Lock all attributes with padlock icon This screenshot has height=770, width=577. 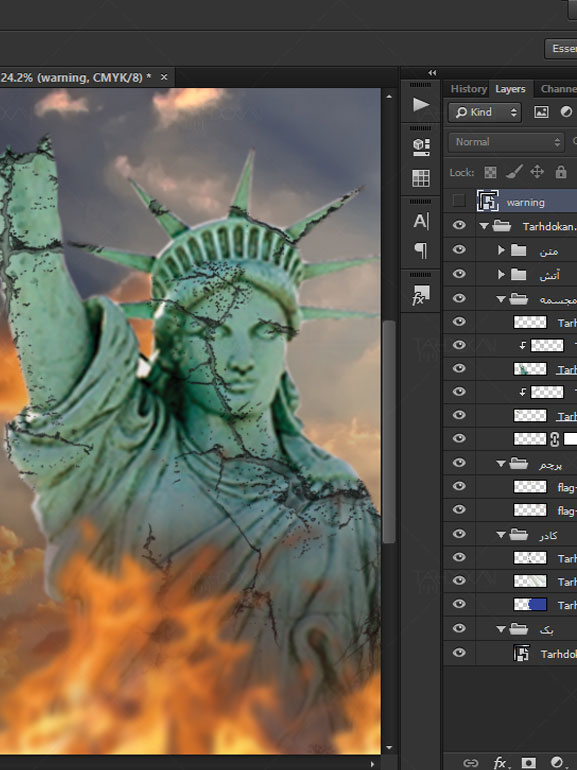tap(560, 172)
